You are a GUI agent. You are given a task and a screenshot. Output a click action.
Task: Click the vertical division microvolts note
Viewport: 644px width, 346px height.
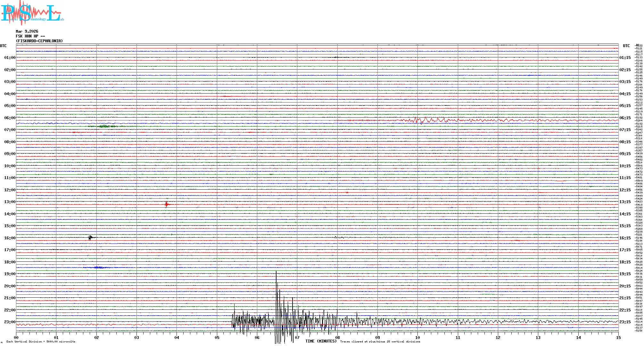tap(41, 342)
